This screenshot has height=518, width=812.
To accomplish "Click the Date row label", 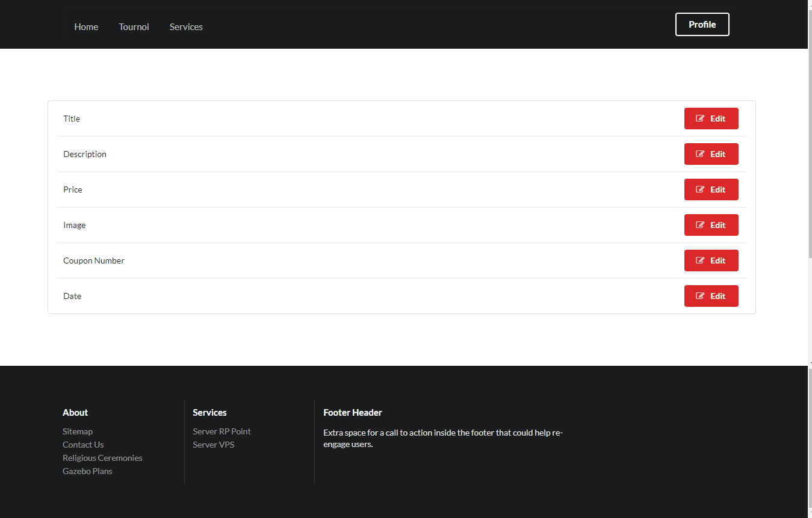I will (x=72, y=296).
